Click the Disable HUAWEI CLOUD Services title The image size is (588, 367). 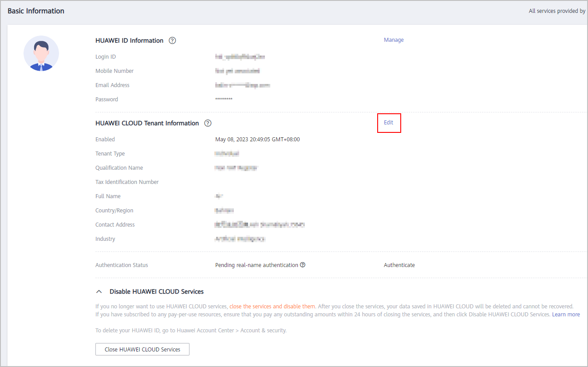157,292
